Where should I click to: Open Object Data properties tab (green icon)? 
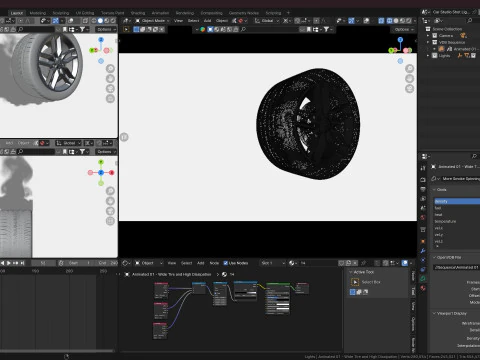point(423,278)
